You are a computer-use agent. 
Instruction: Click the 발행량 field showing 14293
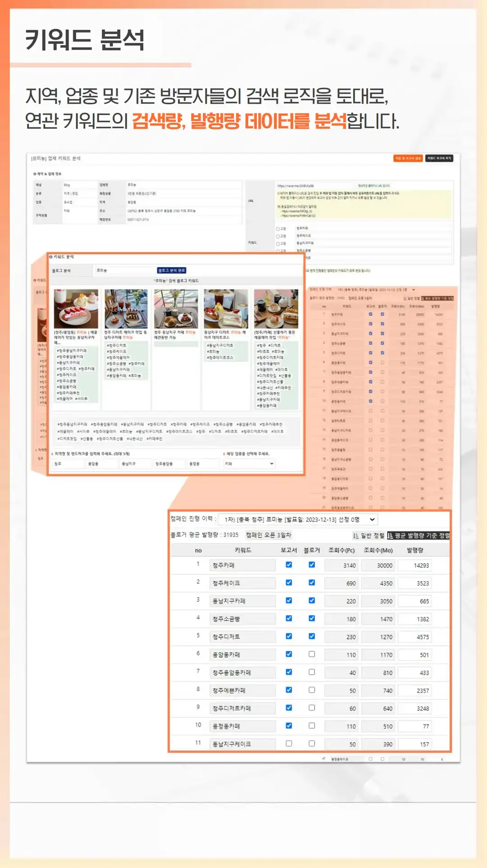(x=415, y=565)
